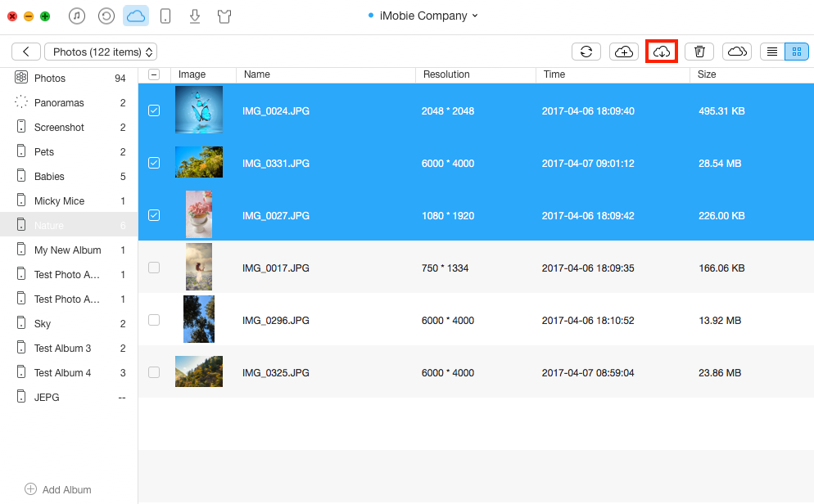Image resolution: width=814 pixels, height=504 pixels.
Task: Click the file name IMG_0296.JPG
Action: tap(276, 321)
